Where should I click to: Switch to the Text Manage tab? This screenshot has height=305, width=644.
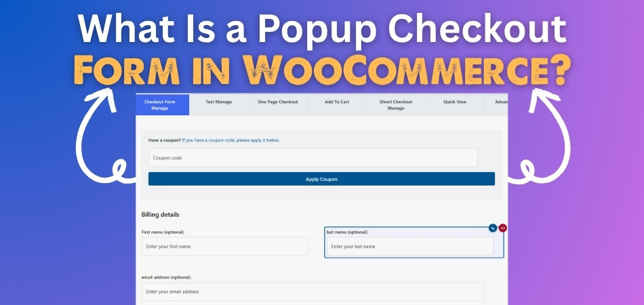218,104
